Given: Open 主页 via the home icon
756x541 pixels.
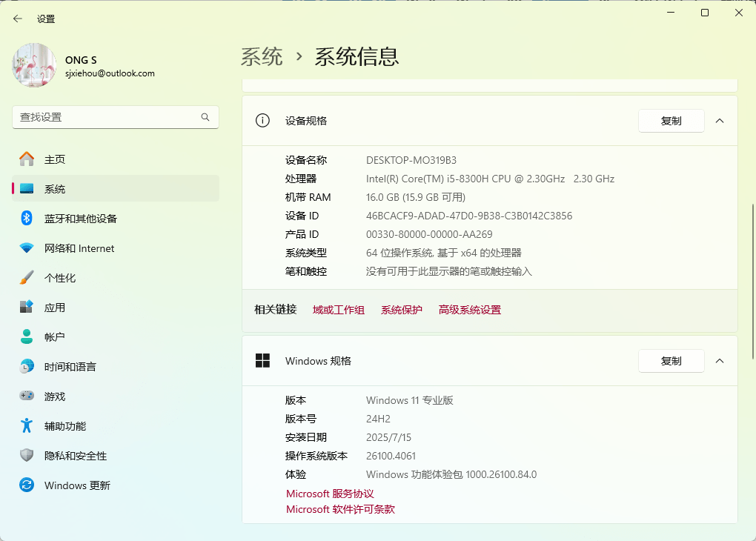Looking at the screenshot, I should [x=27, y=159].
